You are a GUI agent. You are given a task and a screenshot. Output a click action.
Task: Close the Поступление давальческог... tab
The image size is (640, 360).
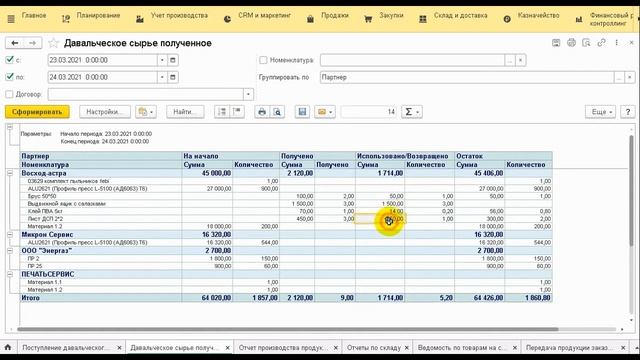tap(119, 348)
